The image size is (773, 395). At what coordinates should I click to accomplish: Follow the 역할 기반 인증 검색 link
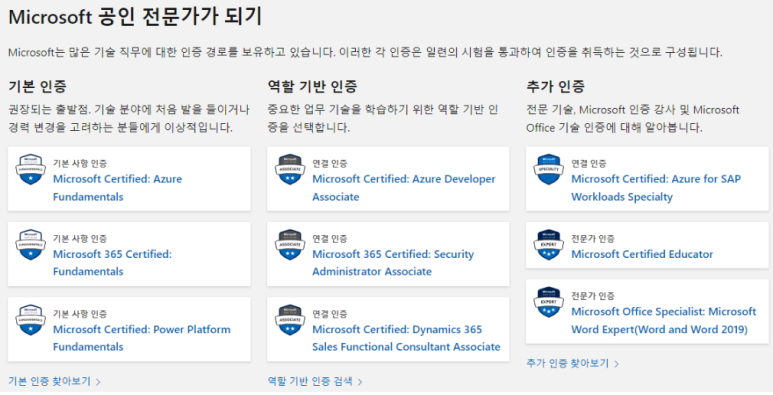(310, 381)
